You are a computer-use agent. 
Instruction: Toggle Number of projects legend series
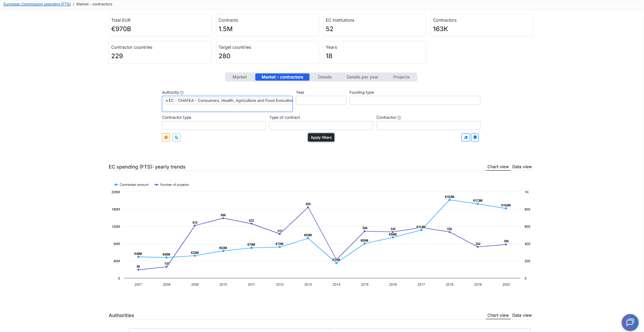pos(172,185)
